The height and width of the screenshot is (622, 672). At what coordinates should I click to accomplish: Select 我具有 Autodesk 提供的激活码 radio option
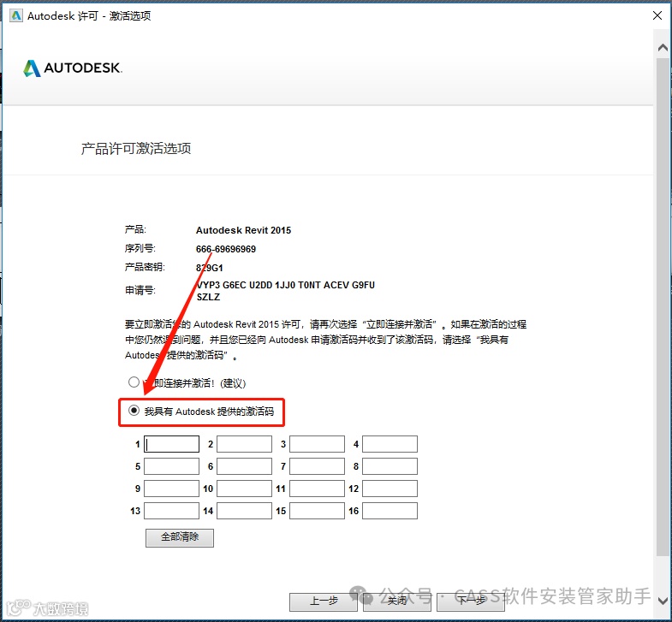[134, 411]
